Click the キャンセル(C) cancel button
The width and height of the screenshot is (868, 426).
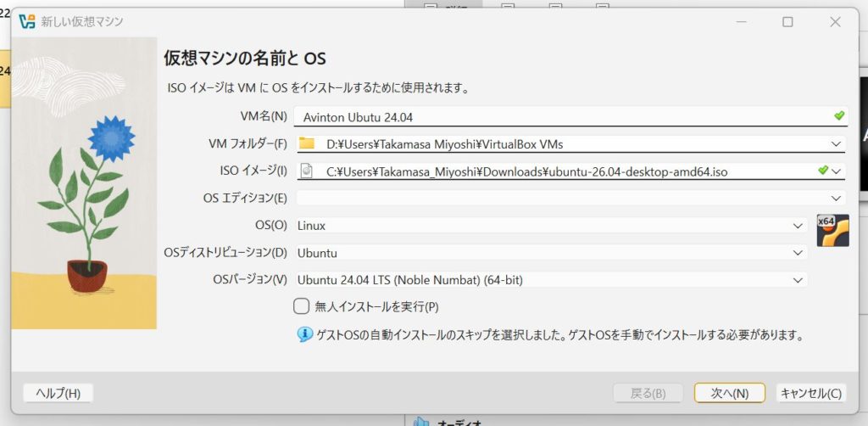(811, 393)
